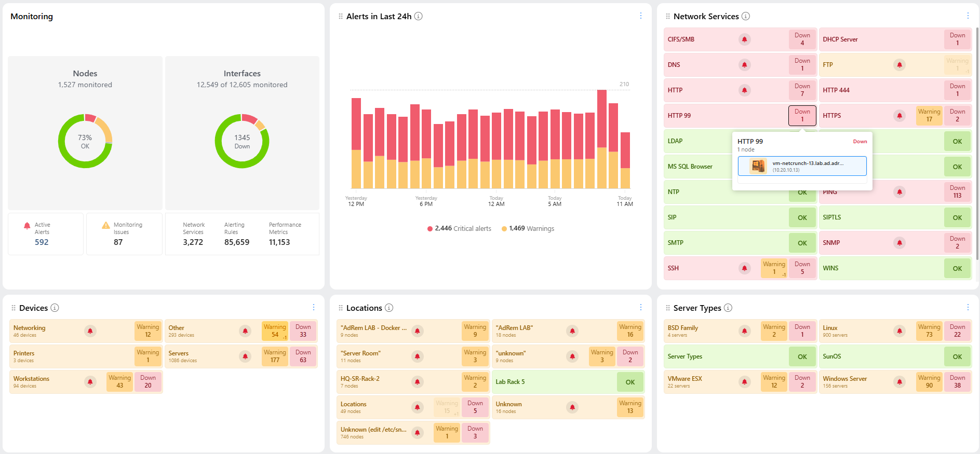Click the Unknown 16 nodes location row

click(568, 407)
